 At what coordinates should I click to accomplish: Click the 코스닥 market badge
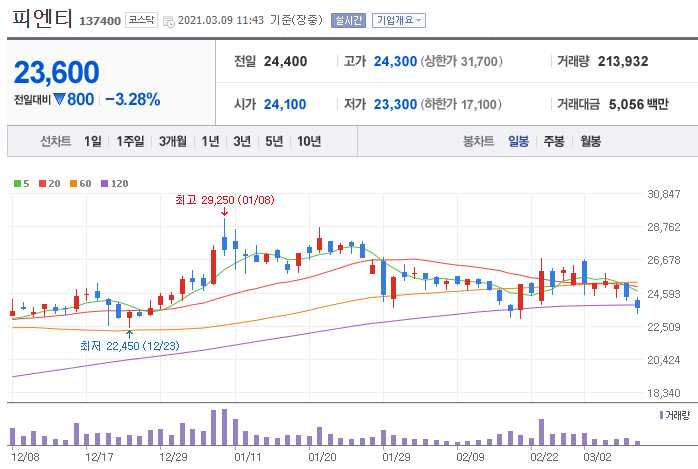pyautogui.click(x=142, y=20)
